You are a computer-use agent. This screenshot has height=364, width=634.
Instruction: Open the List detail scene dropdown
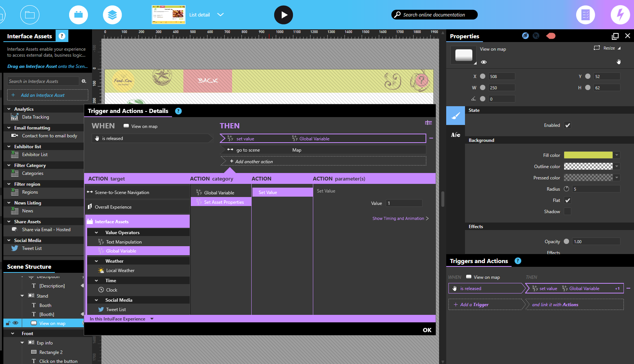220,15
